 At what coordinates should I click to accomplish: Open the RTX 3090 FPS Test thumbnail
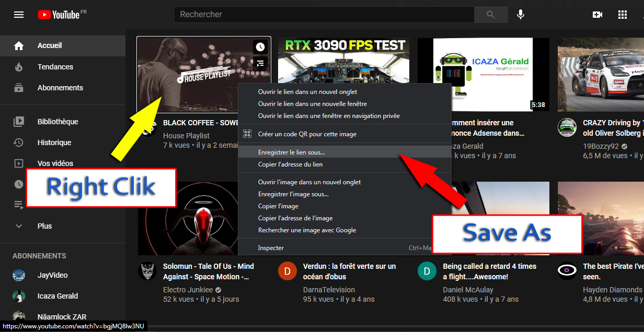[345, 60]
